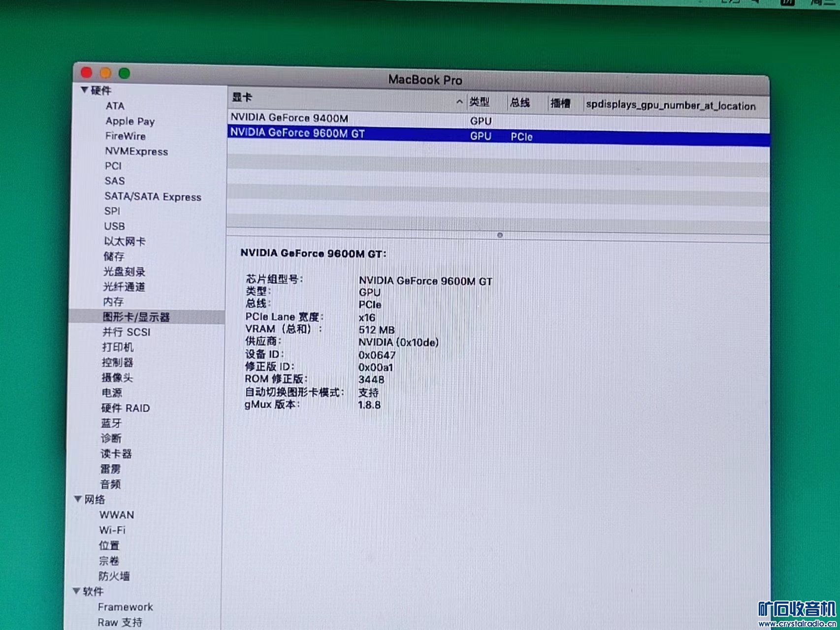Collapse the 网络 network section

coord(78,499)
